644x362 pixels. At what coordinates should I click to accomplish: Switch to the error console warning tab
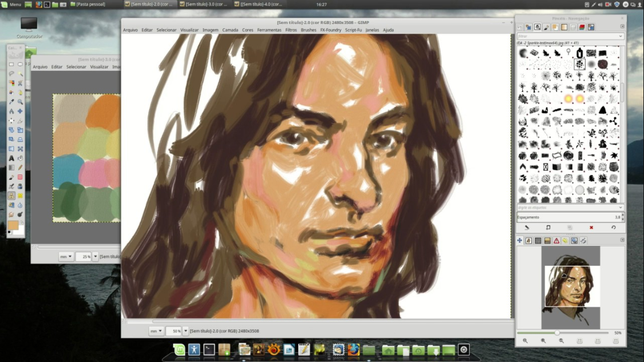(556, 241)
